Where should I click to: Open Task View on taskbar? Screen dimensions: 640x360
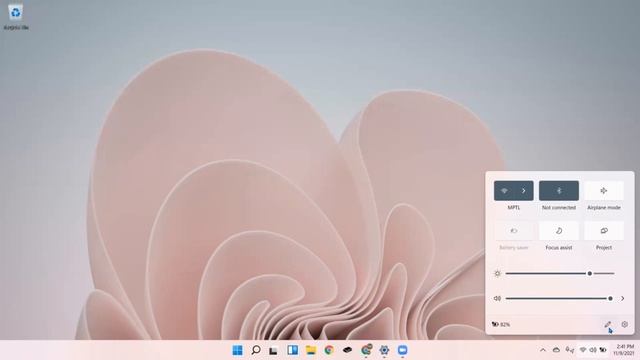click(x=273, y=350)
